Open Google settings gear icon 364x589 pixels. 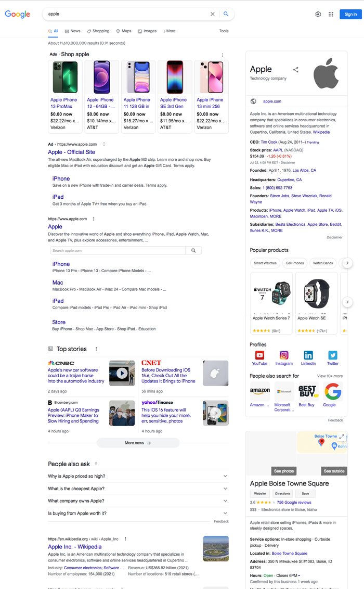(x=318, y=14)
